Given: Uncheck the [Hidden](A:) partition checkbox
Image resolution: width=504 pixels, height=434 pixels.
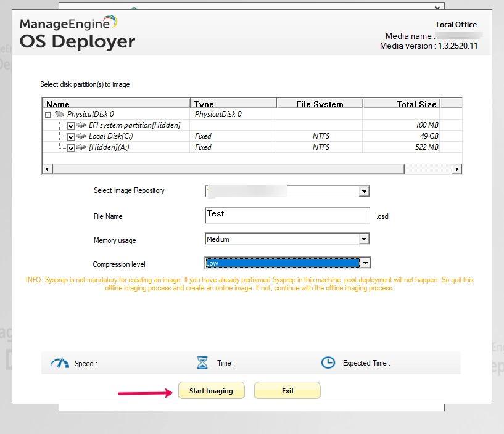Looking at the screenshot, I should [71, 148].
